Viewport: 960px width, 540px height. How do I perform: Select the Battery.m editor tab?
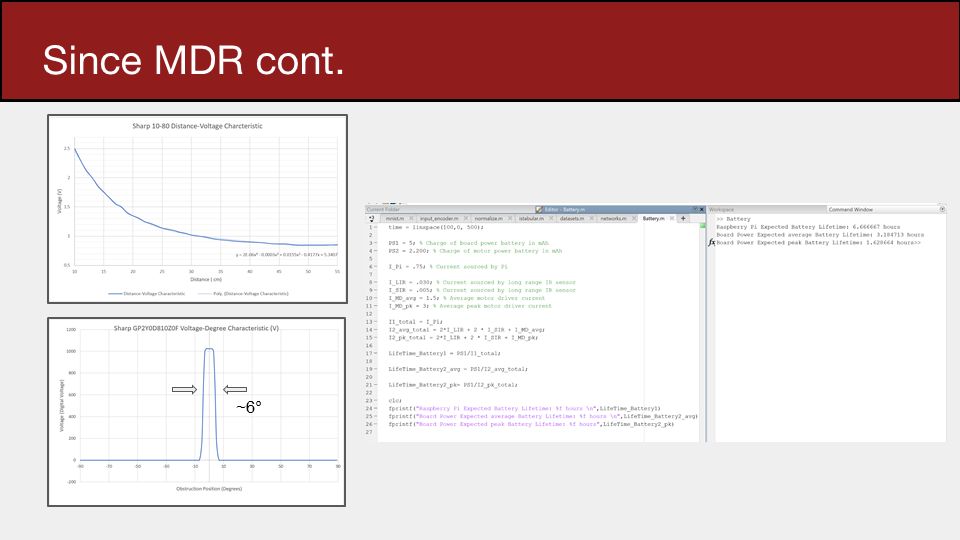click(x=653, y=219)
